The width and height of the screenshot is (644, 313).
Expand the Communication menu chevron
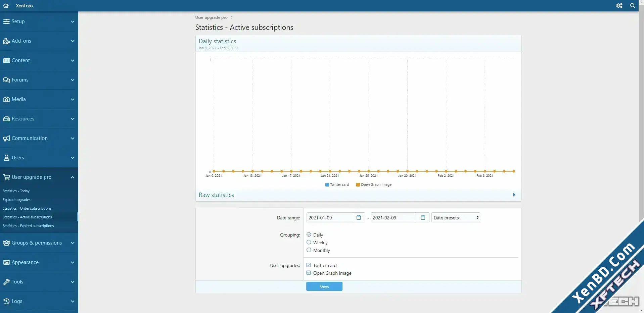tap(73, 138)
